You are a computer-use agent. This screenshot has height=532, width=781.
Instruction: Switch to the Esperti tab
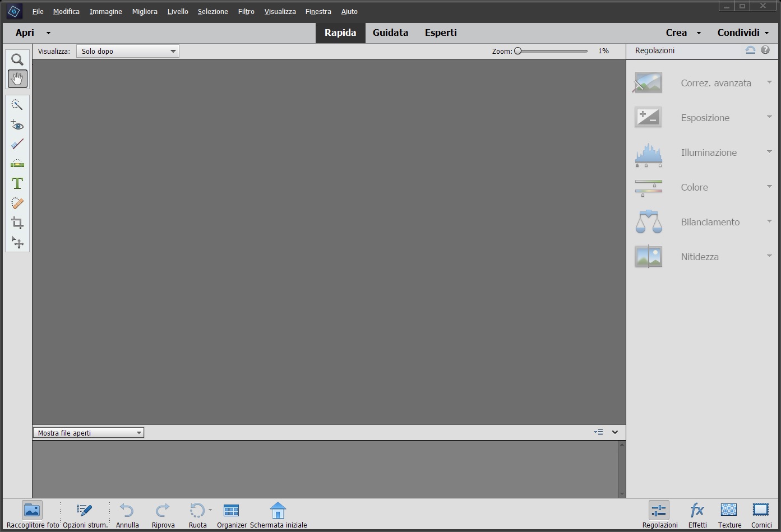pos(441,33)
